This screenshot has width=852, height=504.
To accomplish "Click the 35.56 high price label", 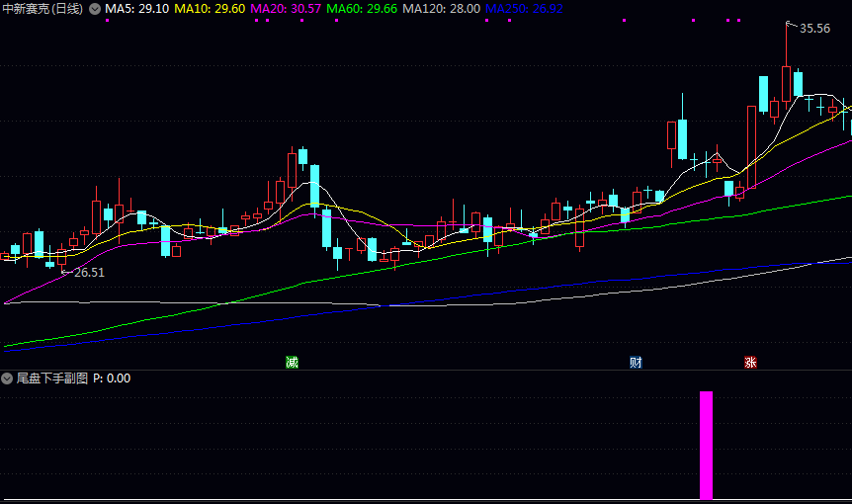I will point(814,29).
